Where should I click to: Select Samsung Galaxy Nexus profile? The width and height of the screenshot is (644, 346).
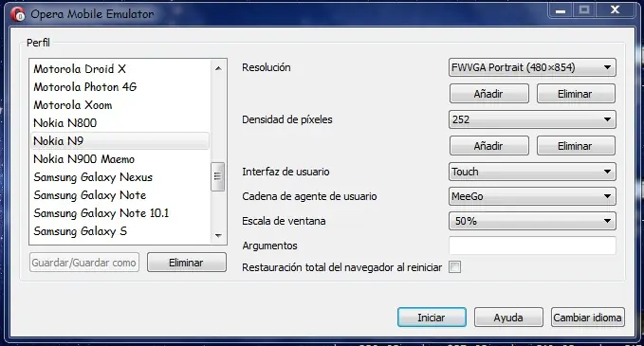tap(120, 177)
